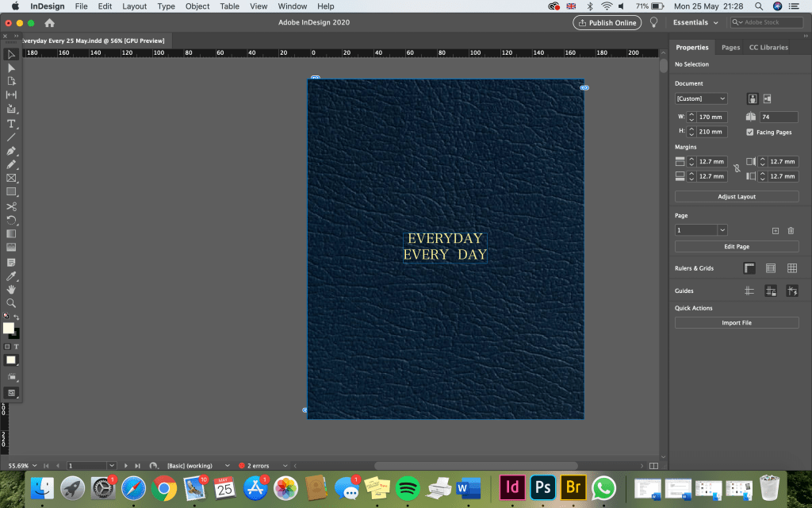This screenshot has width=812, height=508.
Task: Open the [Custom] page size dropdown
Action: (701, 99)
